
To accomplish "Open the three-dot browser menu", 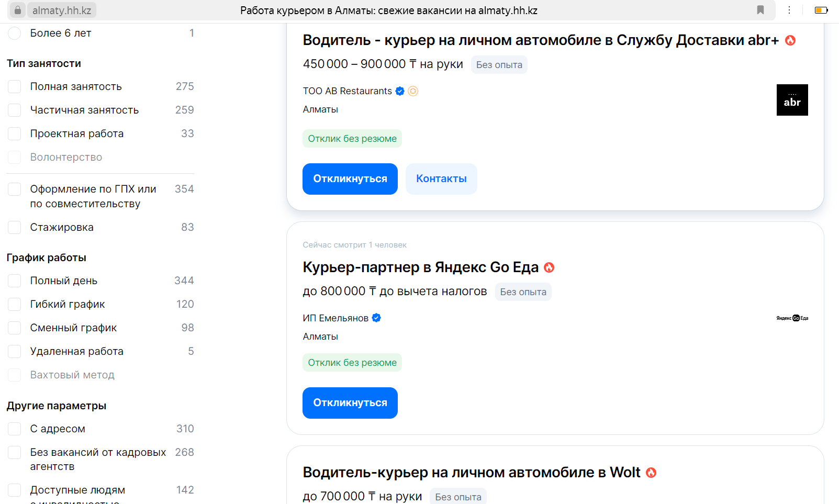I will tap(789, 10).
